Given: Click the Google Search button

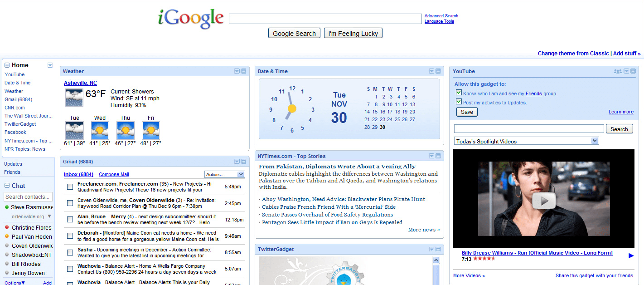Looking at the screenshot, I should tap(294, 33).
